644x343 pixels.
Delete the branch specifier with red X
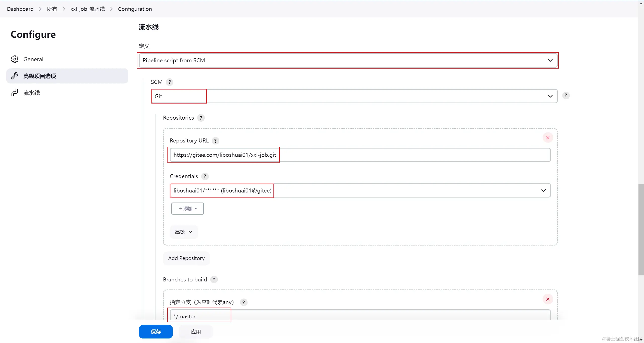pos(548,299)
